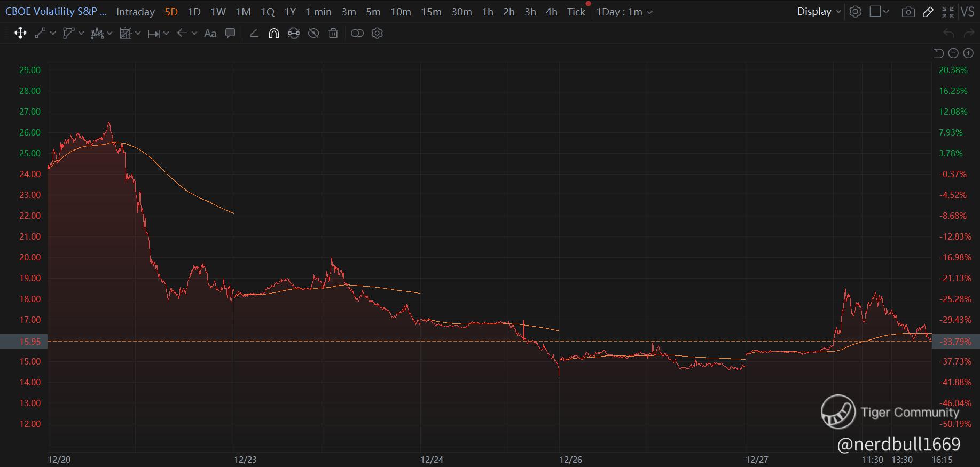Delete drawings with the trash icon

point(333,33)
